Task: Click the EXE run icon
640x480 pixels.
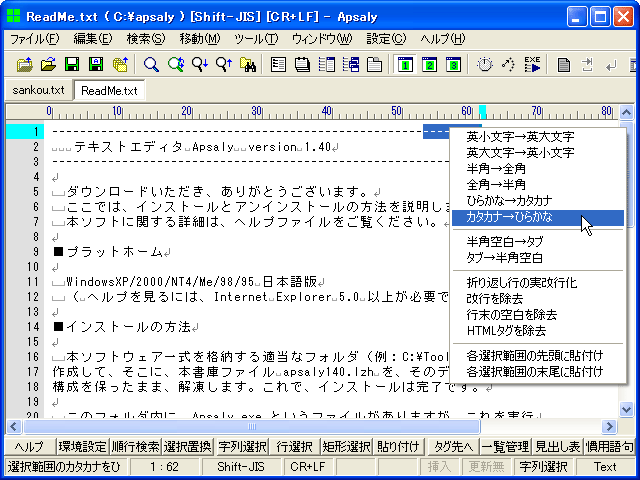Action: click(533, 65)
